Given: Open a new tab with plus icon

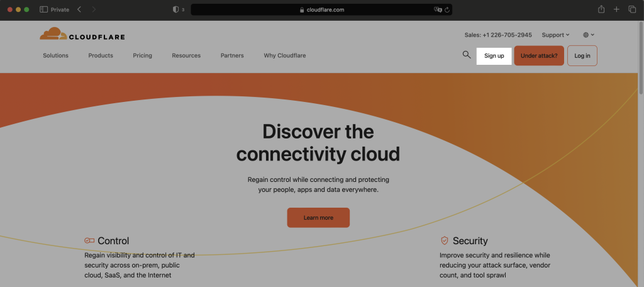Looking at the screenshot, I should (x=616, y=9).
